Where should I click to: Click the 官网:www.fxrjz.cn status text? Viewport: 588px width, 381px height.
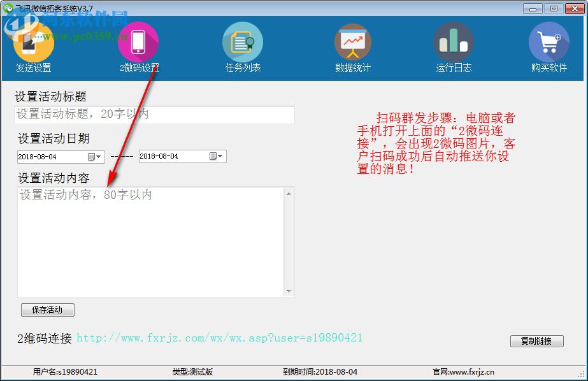point(464,372)
